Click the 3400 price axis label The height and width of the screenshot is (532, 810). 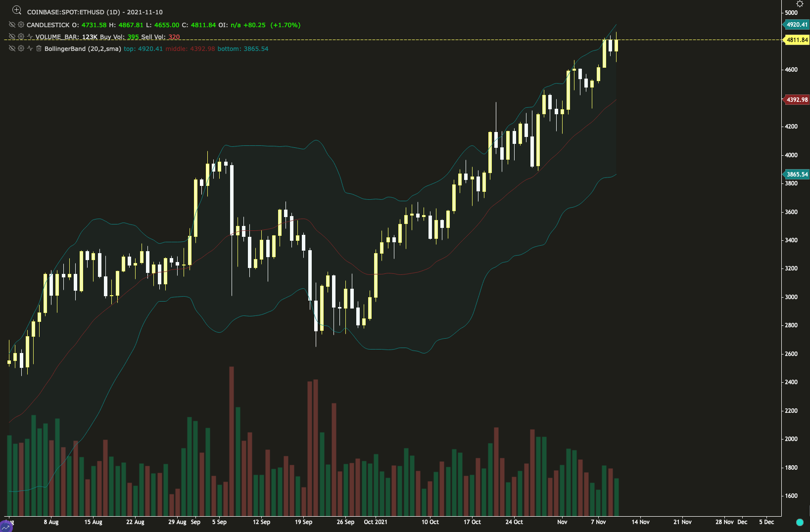point(792,240)
